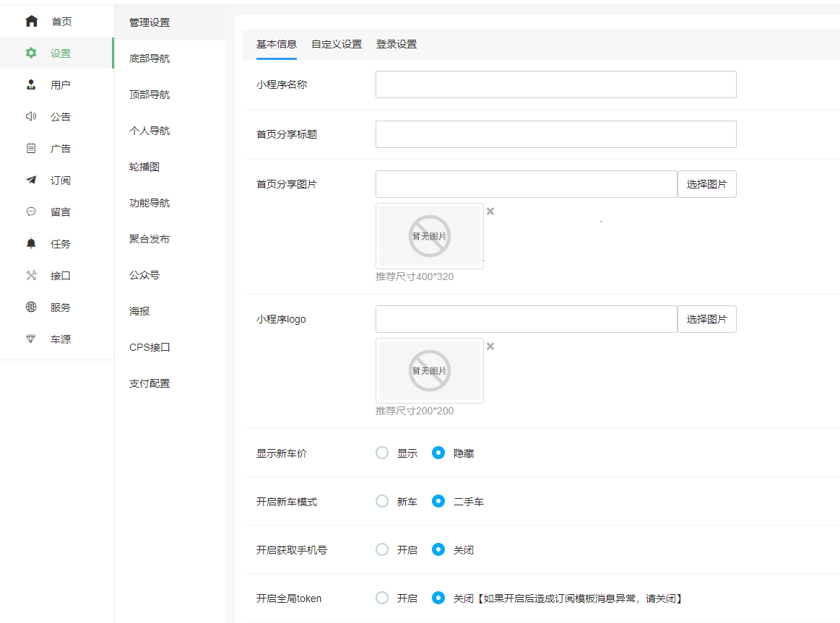Select 显示 radio for new car price
The height and width of the screenshot is (623, 840).
(x=382, y=453)
